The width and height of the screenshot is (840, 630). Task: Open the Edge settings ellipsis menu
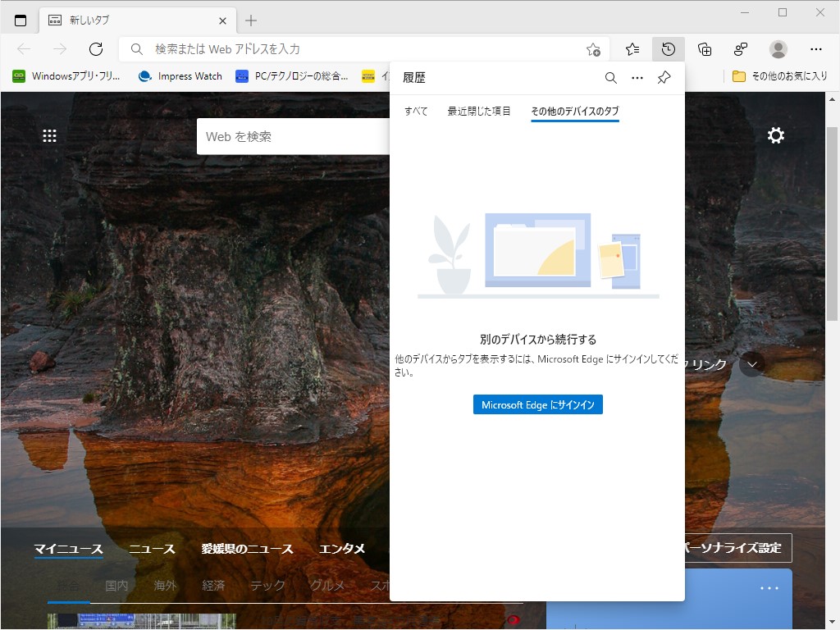point(815,49)
